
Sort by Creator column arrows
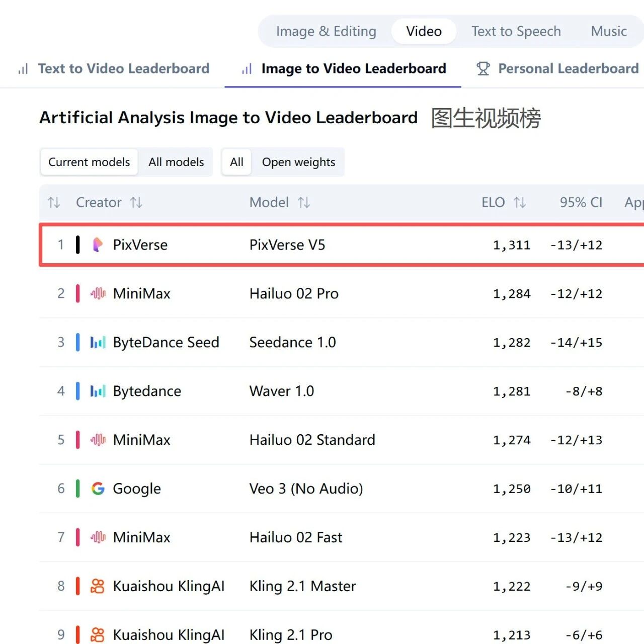(x=136, y=202)
